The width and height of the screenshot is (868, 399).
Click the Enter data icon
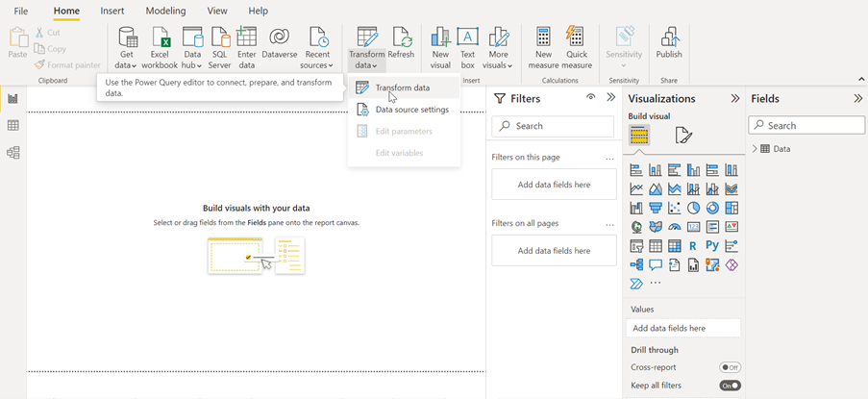coord(246,37)
